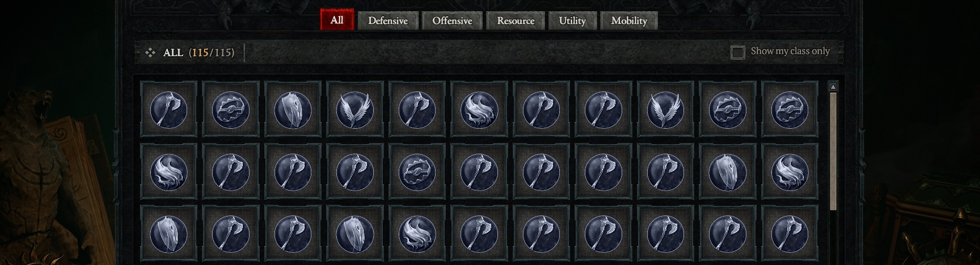Image resolution: width=980 pixels, height=265 pixels.
Task: Switch to the Defensive tab
Action: [x=388, y=20]
